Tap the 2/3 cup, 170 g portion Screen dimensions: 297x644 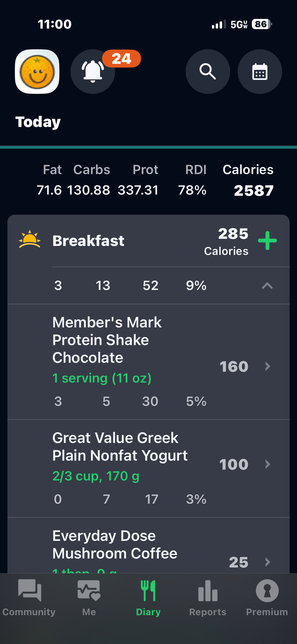coord(96,476)
